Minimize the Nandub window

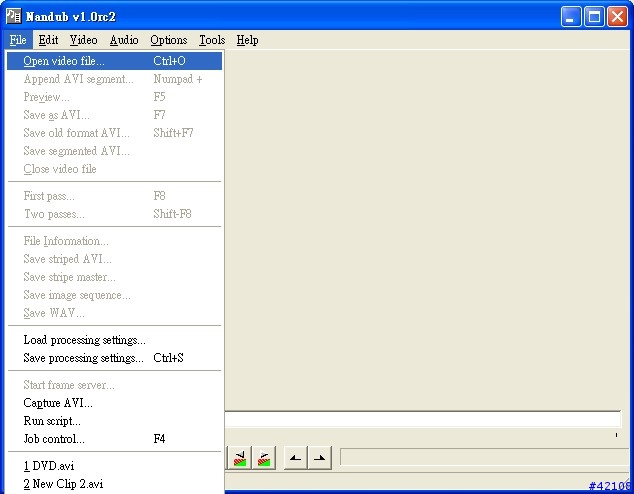pyautogui.click(x=571, y=17)
